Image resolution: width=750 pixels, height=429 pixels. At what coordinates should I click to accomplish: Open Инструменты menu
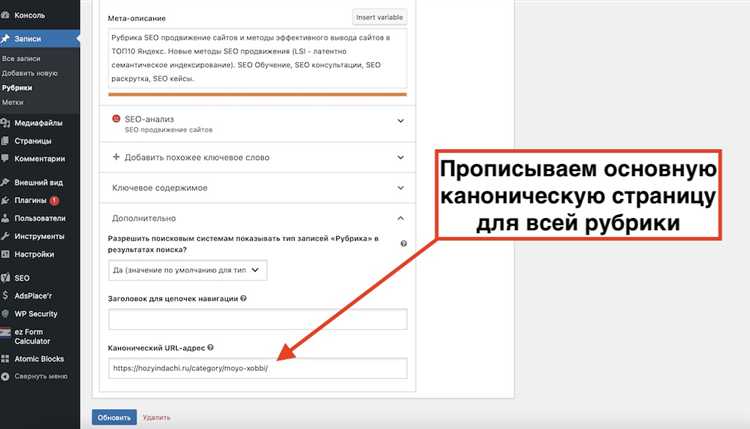tap(39, 236)
